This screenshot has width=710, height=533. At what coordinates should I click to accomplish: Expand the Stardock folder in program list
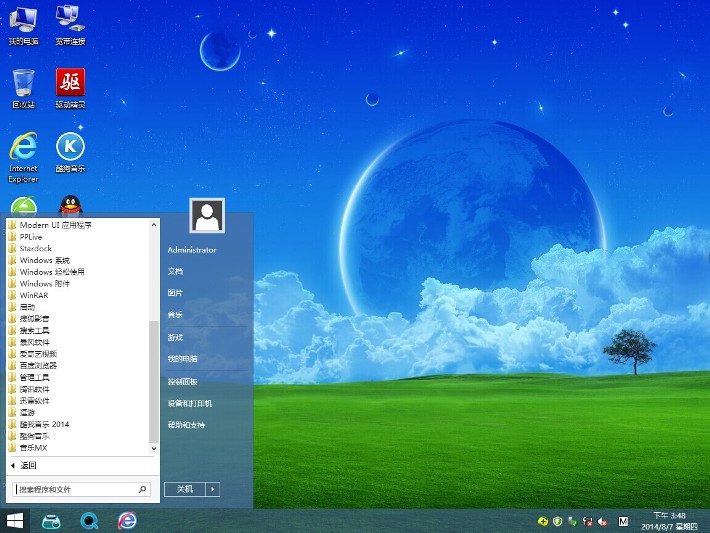[x=35, y=248]
